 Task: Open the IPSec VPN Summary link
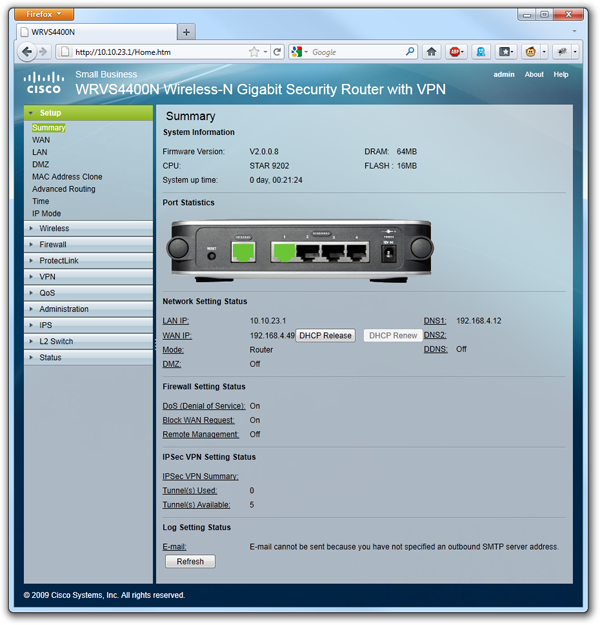pos(200,476)
